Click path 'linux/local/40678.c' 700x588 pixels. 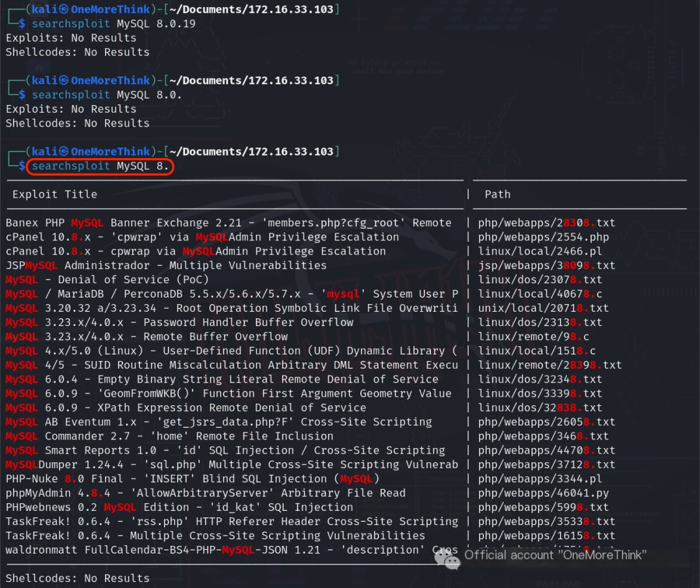pyautogui.click(x=540, y=294)
